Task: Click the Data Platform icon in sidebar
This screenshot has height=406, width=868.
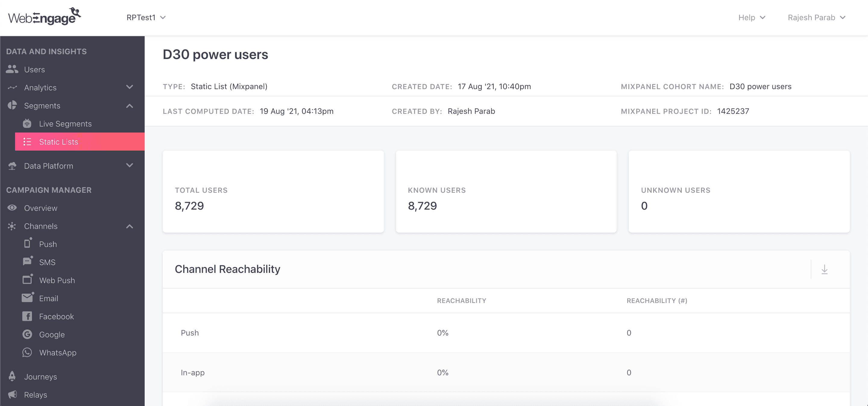Action: [x=12, y=166]
